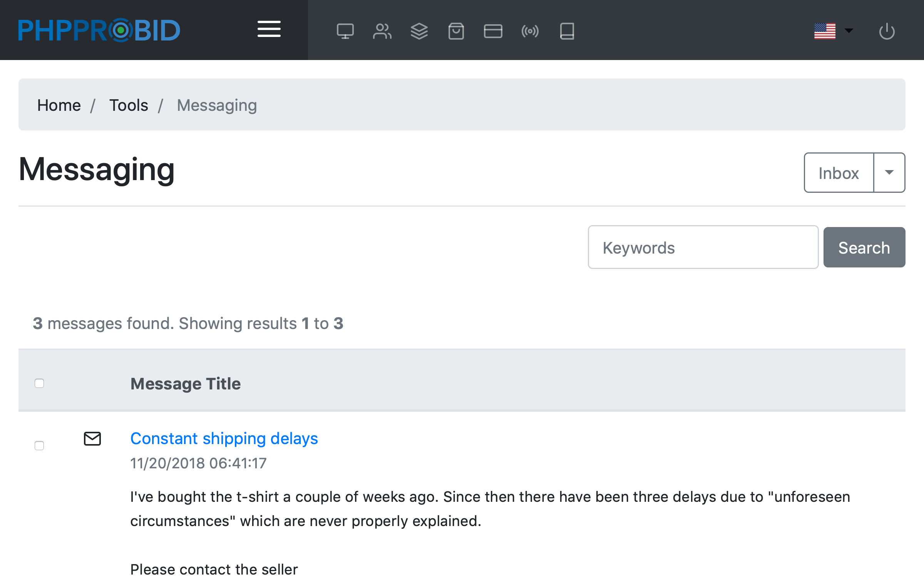Open Constant shipping delays message link
The height and width of the screenshot is (578, 924).
(224, 438)
